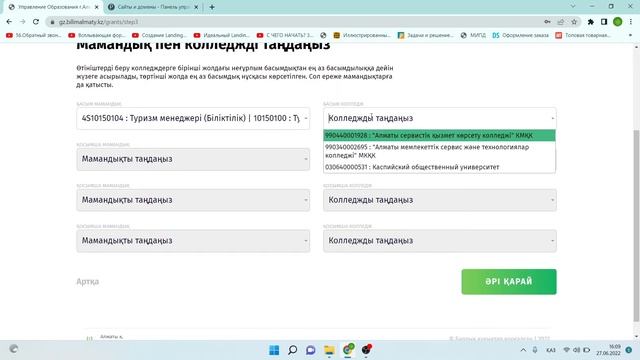
Task: Close the Управление Образования tab
Action: pyautogui.click(x=97, y=7)
